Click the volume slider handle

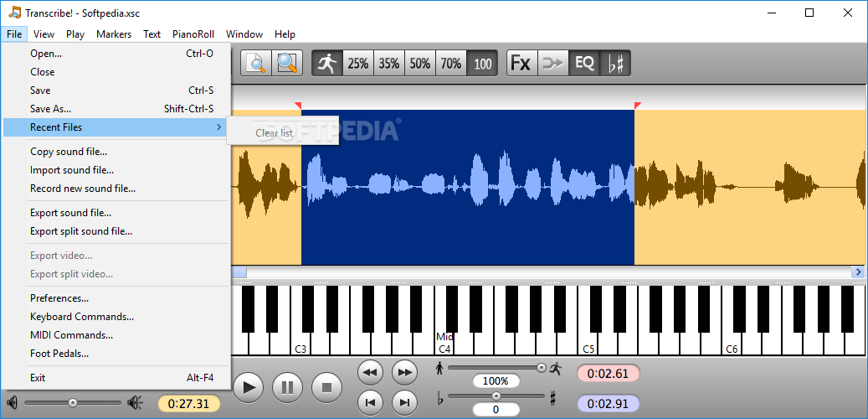click(x=73, y=403)
